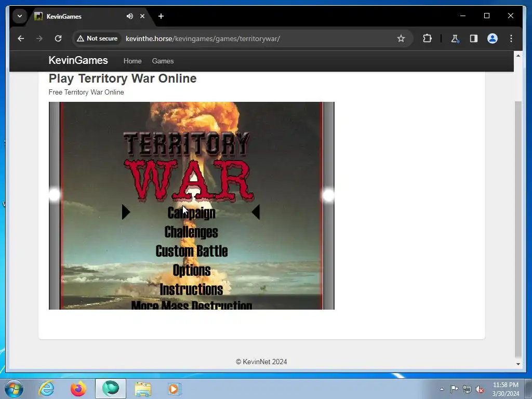The image size is (532, 399).
Task: Click the vertical scrollbar thumb
Action: click(x=518, y=229)
